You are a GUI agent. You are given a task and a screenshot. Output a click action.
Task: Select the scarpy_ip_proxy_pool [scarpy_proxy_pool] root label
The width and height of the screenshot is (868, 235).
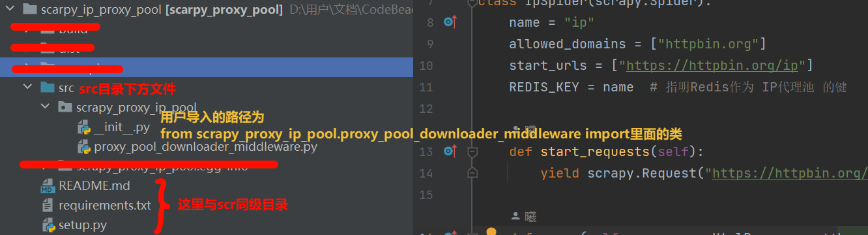[x=162, y=9]
